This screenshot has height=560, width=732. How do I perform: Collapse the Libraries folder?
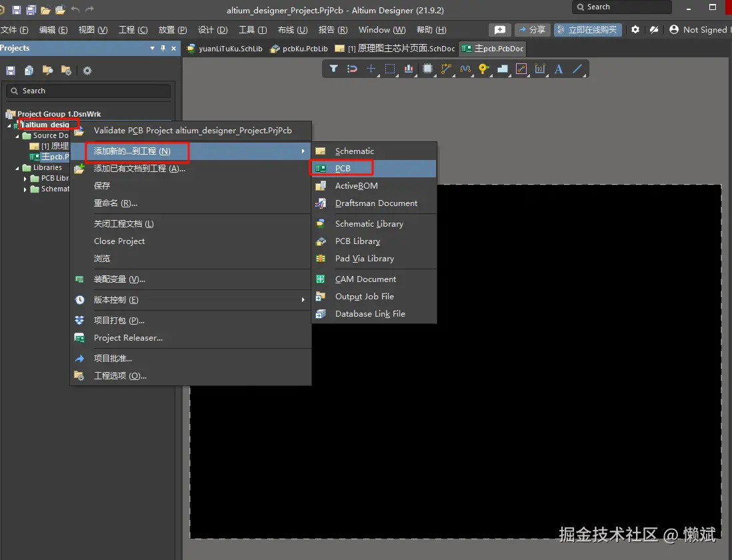pyautogui.click(x=17, y=168)
